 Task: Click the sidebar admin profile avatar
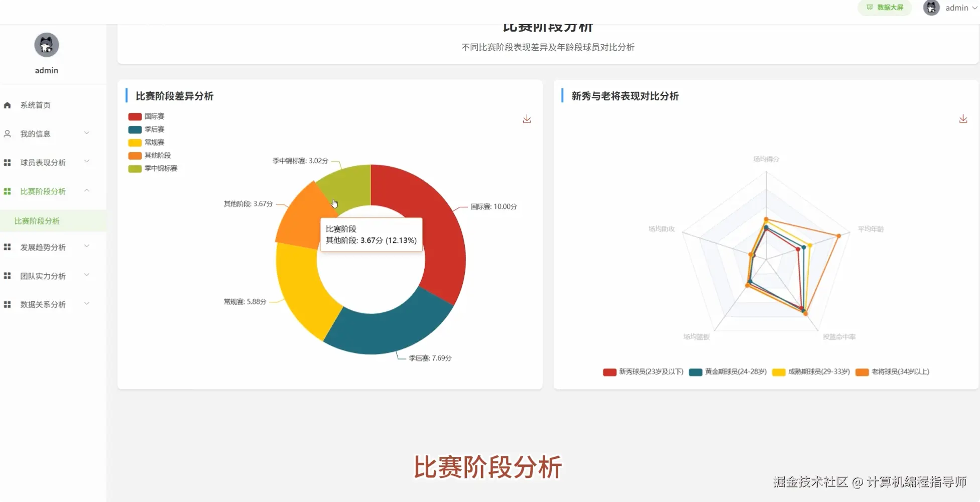47,45
